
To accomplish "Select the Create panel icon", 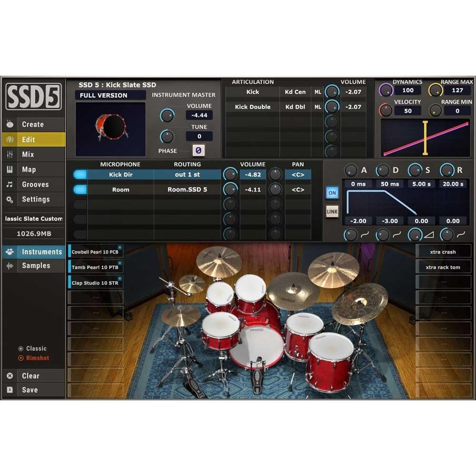I will 10,124.
